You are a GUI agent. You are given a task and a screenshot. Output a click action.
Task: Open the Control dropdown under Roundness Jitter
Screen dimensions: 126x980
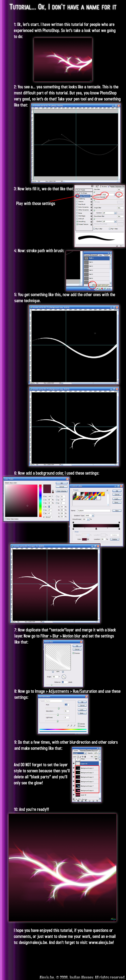(109, 221)
